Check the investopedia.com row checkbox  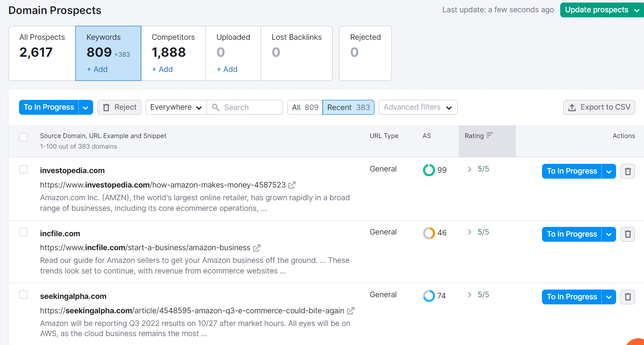point(23,169)
